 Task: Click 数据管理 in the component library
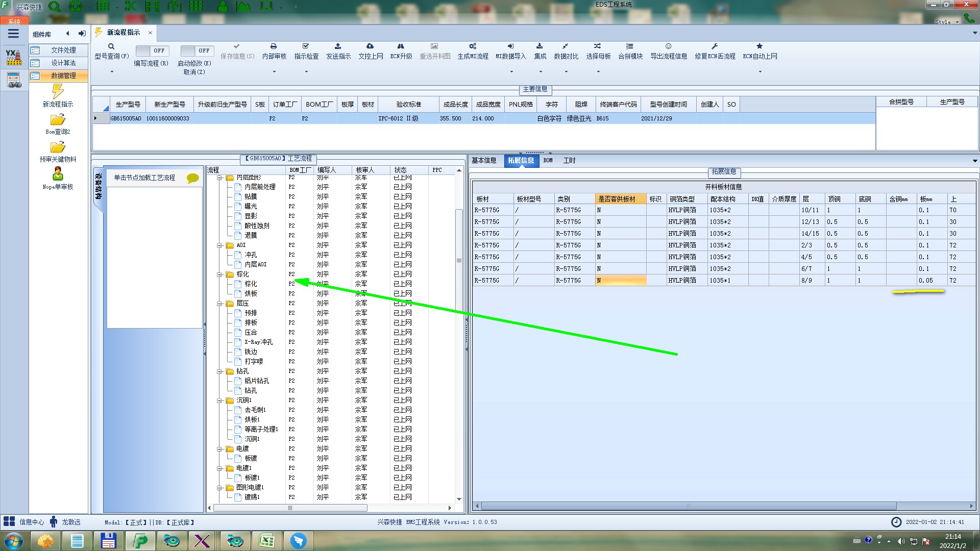pyautogui.click(x=63, y=76)
